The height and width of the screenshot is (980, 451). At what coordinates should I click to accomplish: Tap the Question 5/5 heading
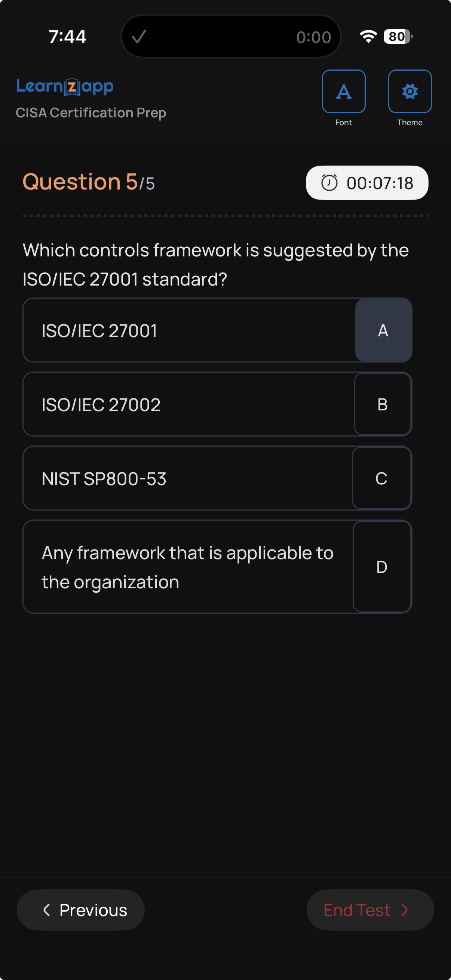pos(89,182)
